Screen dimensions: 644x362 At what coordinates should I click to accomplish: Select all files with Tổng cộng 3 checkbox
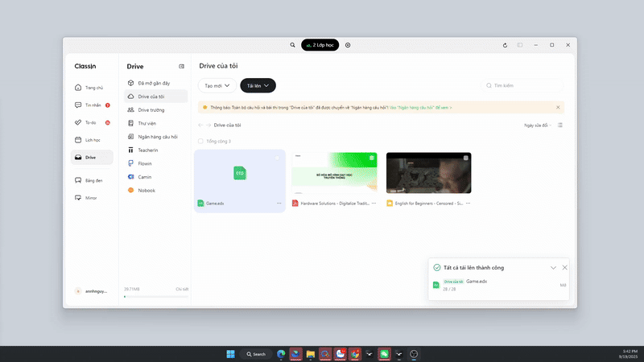tap(200, 142)
